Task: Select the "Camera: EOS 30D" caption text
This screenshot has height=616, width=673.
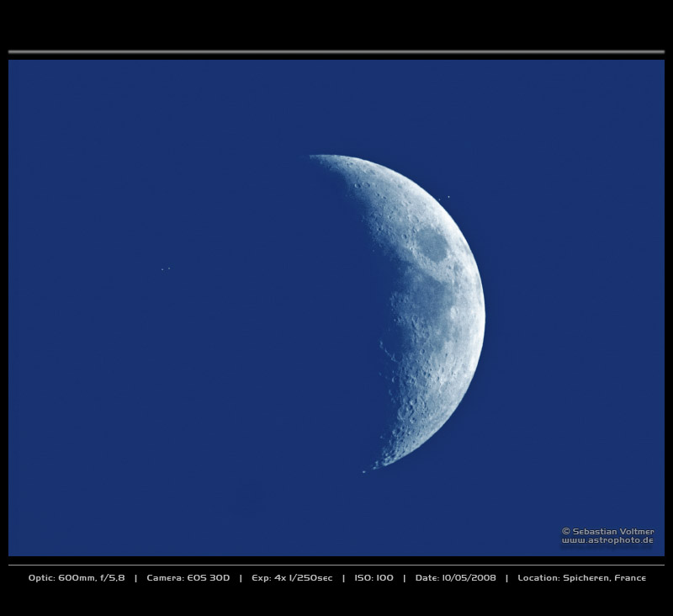Action: click(x=188, y=578)
